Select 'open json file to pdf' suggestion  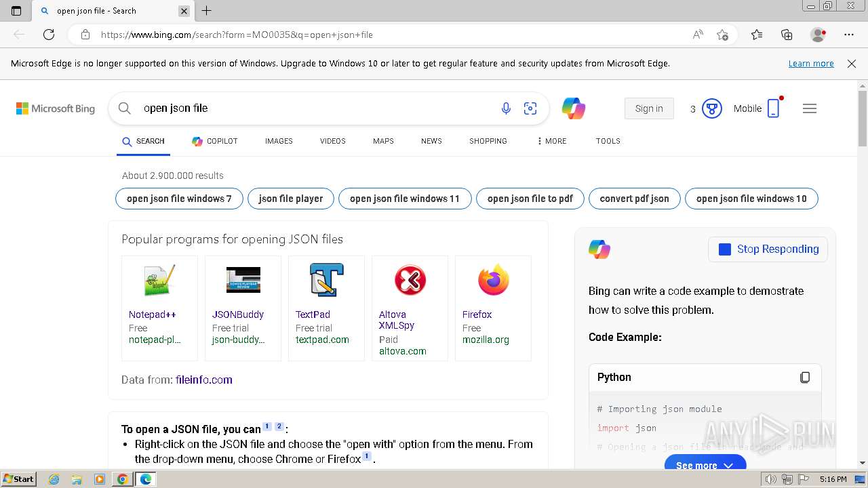pos(530,199)
